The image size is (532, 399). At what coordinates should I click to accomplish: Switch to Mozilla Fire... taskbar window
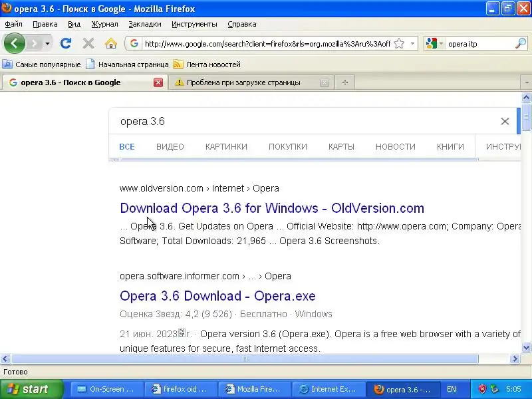pyautogui.click(x=255, y=389)
